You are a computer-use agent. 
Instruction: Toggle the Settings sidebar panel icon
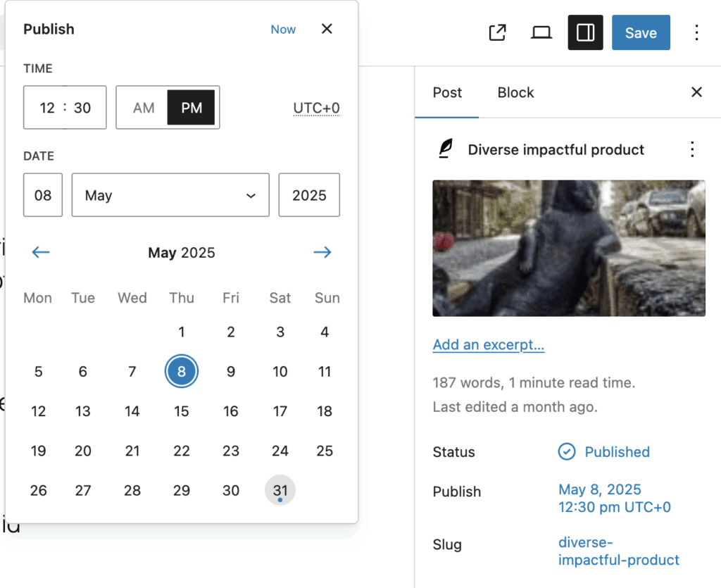tap(586, 32)
